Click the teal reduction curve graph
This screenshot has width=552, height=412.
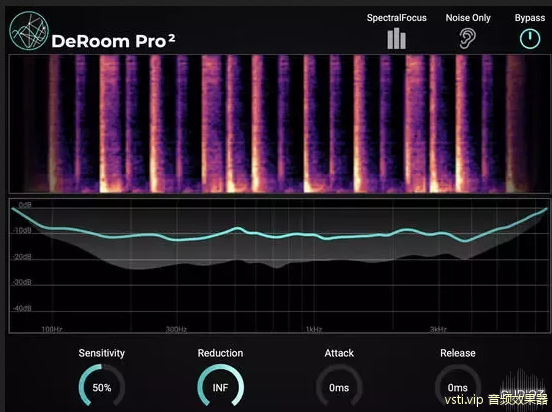[x=279, y=266]
